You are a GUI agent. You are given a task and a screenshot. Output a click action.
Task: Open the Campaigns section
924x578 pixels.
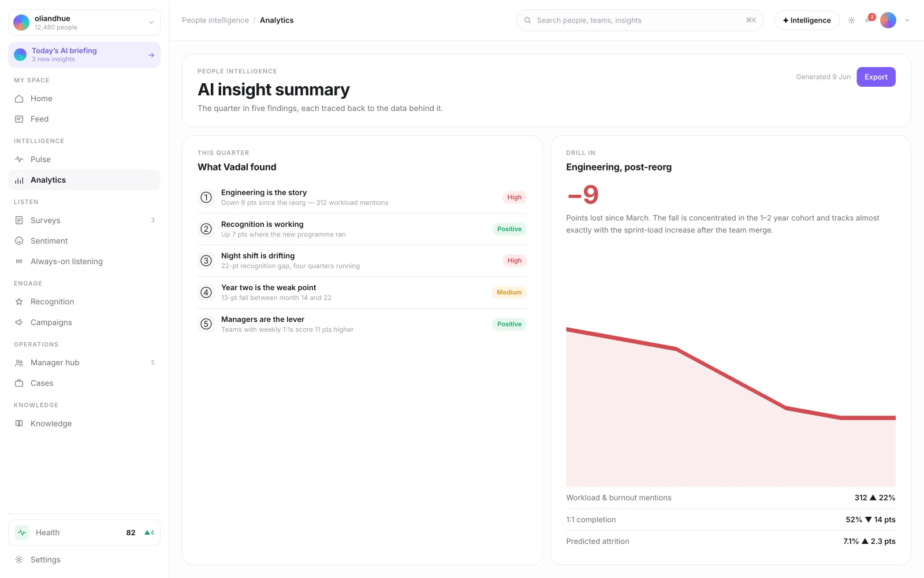84,323
